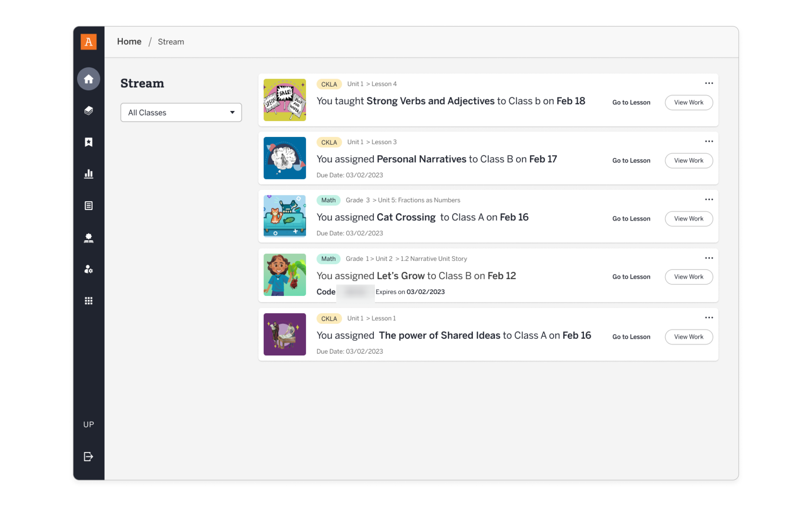Click the logout icon at sidebar bottom

coord(88,456)
